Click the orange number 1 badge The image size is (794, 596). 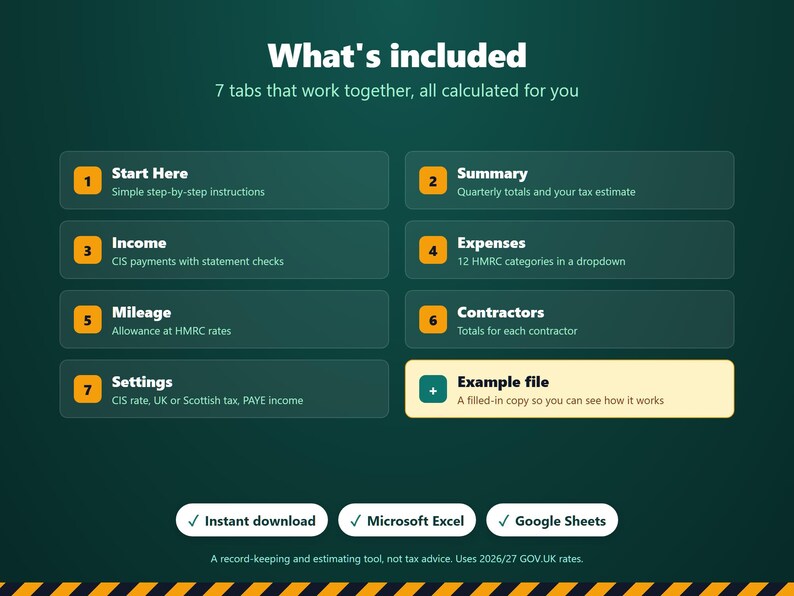point(88,181)
